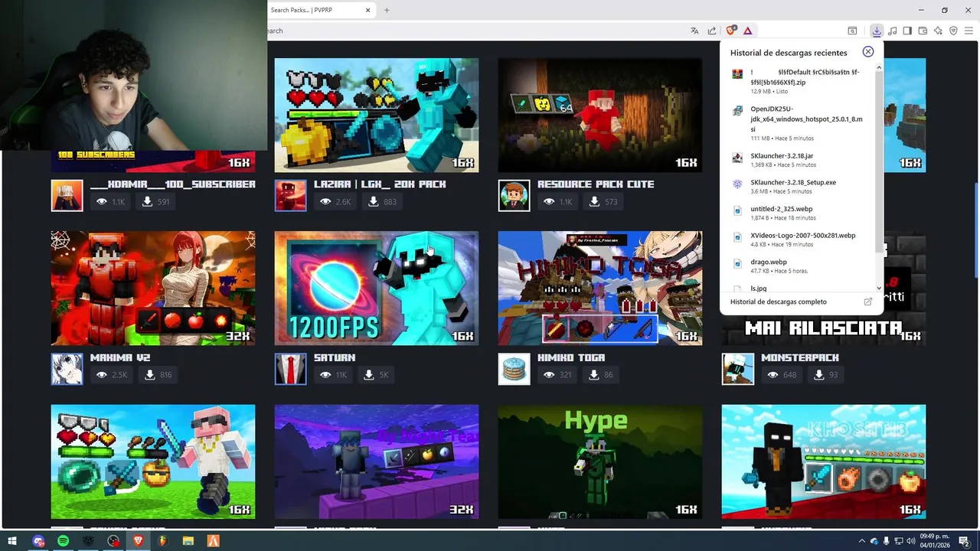This screenshot has height=551, width=980.
Task: Click the WinRAR icon beside the zip download
Action: 737,74
